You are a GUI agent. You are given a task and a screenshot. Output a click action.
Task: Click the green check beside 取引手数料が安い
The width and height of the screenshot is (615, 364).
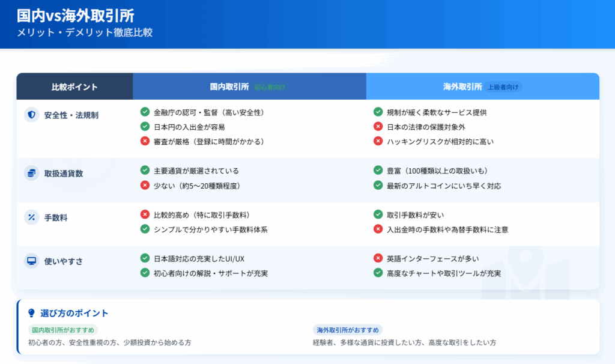[378, 213]
